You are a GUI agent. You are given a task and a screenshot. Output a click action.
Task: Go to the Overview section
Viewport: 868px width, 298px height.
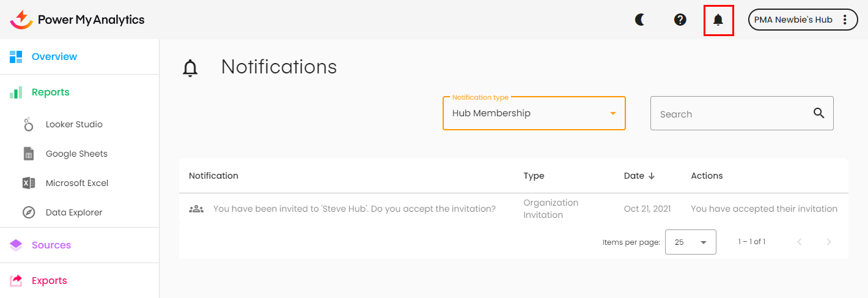(x=54, y=56)
